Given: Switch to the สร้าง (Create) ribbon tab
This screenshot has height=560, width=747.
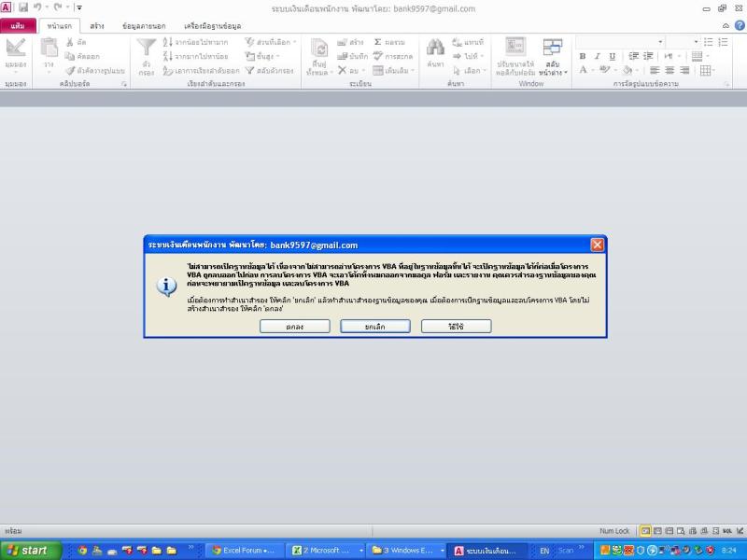Looking at the screenshot, I should [x=97, y=26].
